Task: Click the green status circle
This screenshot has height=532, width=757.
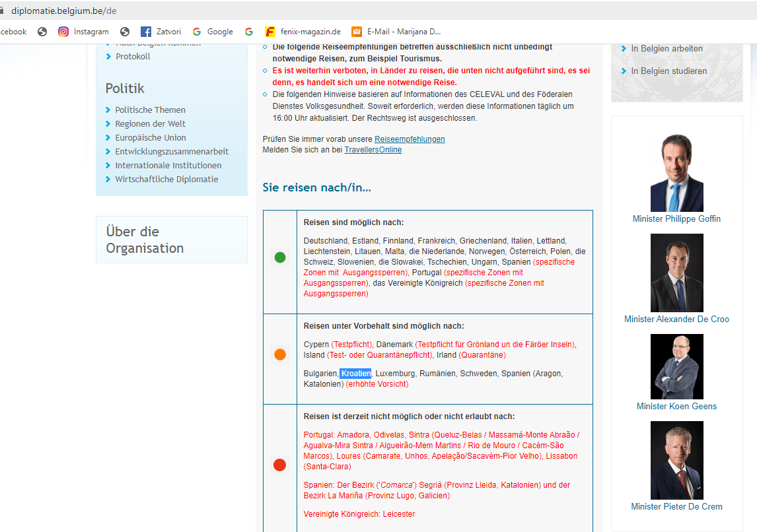Action: [280, 257]
